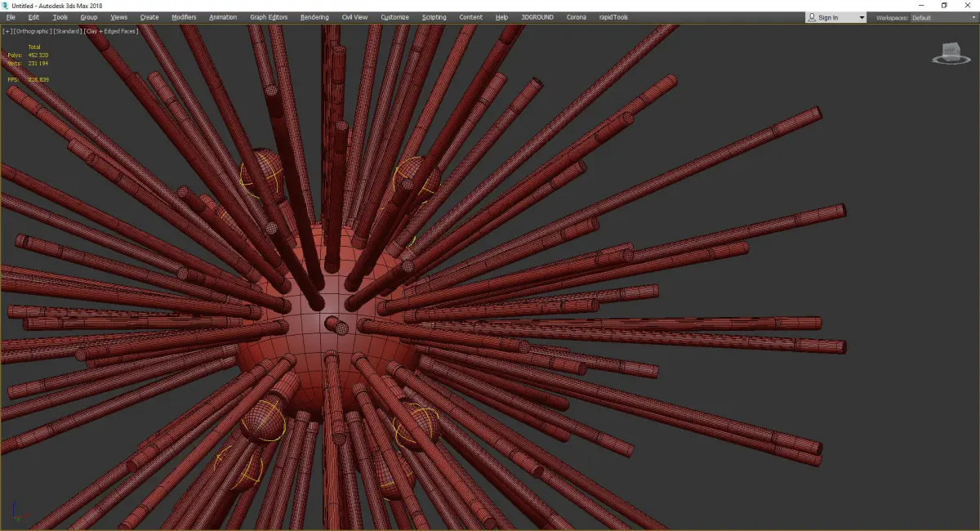Click the Total statistics header
The height and width of the screenshot is (531, 980).
coord(34,47)
